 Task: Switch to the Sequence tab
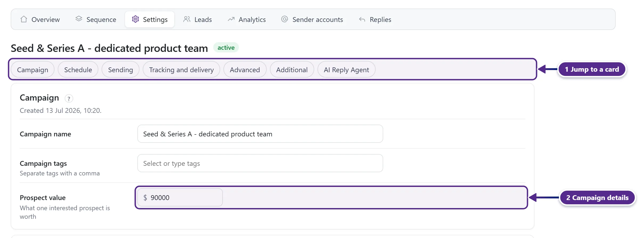click(96, 19)
